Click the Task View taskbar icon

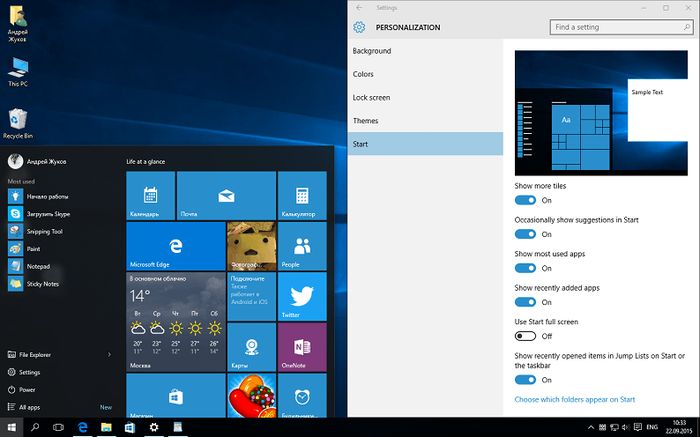tap(58, 427)
